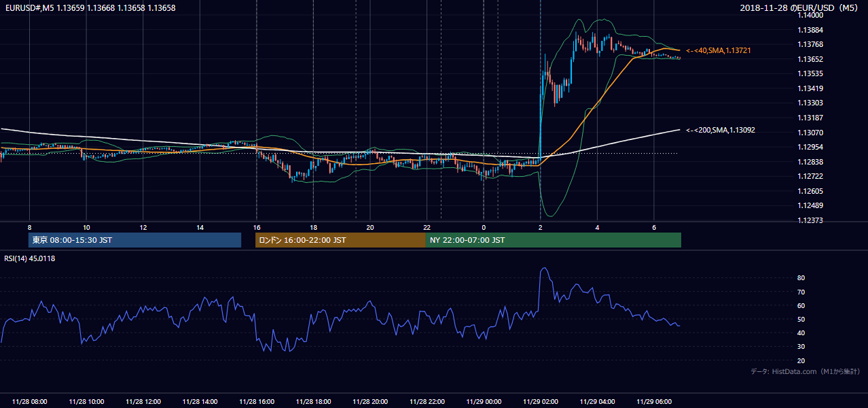Click the 11/28 10:00 date label
The height and width of the screenshot is (408, 868).
click(x=86, y=402)
